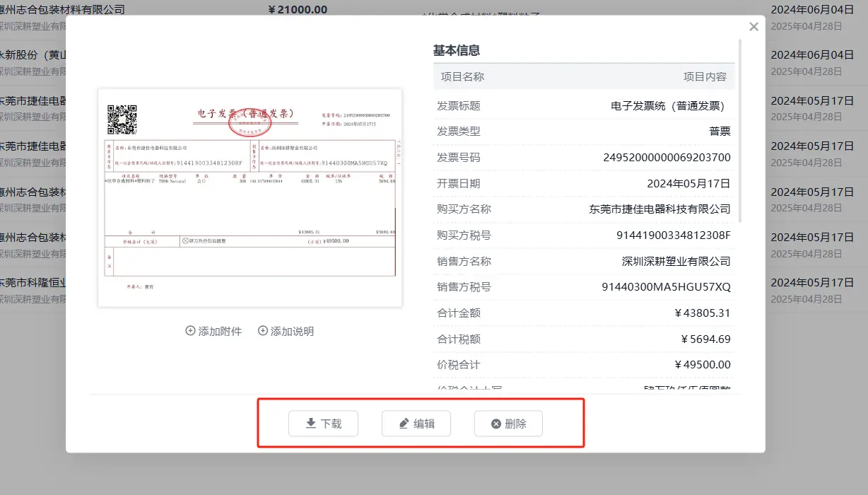Select the 基本信息 section heading
The width and height of the screenshot is (868, 495).
click(x=457, y=50)
